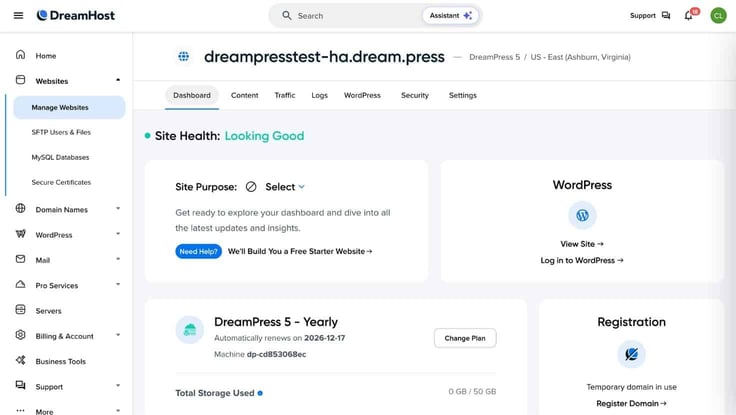Click the Total Storage Used info dot
Viewport: 736px width, 415px height.
coord(260,393)
